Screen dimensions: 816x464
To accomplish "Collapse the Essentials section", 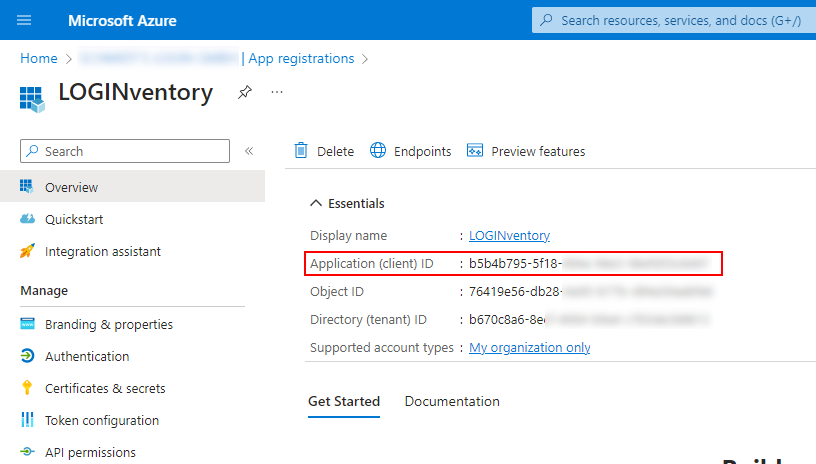I will (347, 203).
